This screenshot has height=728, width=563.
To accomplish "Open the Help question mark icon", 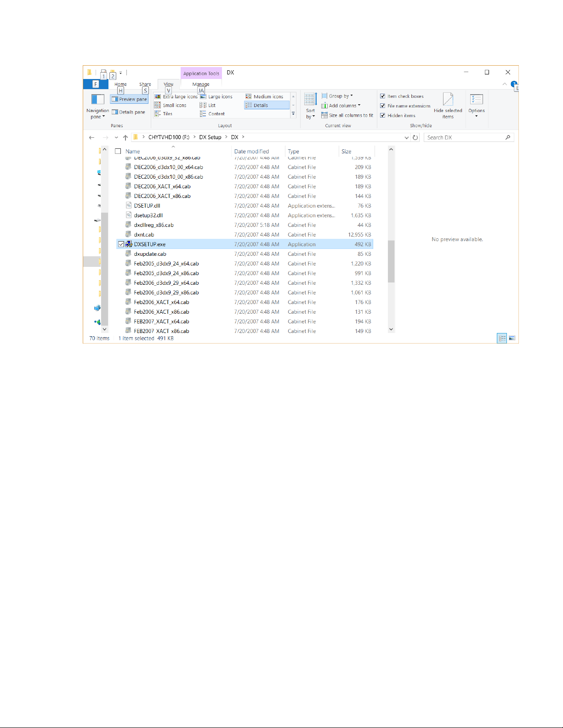I will [x=514, y=84].
